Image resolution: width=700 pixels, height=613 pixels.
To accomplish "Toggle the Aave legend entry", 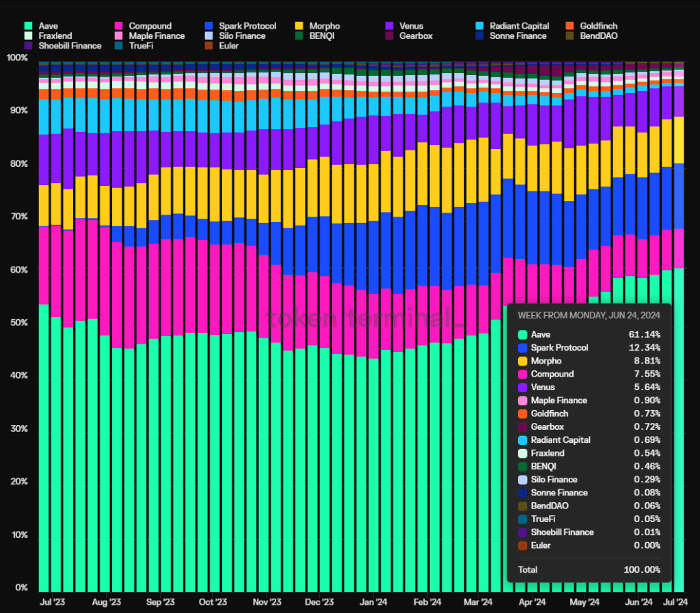I will pyautogui.click(x=41, y=26).
